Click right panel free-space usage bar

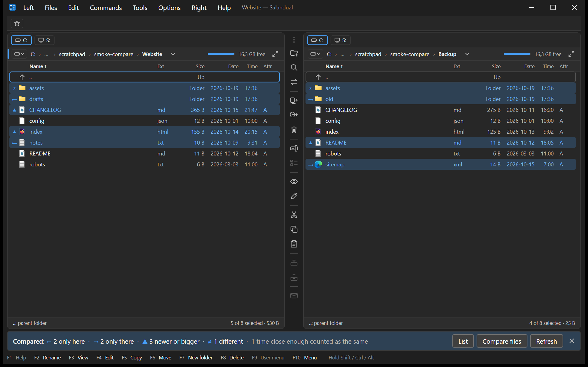click(x=517, y=54)
